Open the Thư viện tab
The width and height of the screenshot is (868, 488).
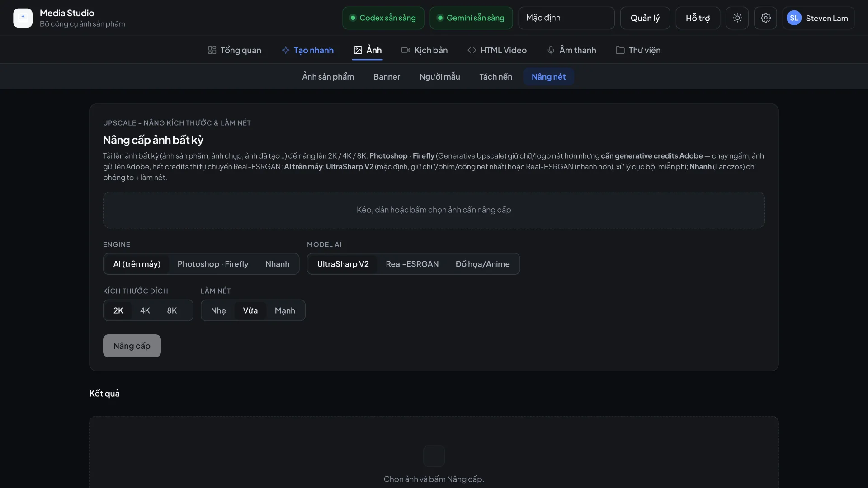(x=638, y=50)
